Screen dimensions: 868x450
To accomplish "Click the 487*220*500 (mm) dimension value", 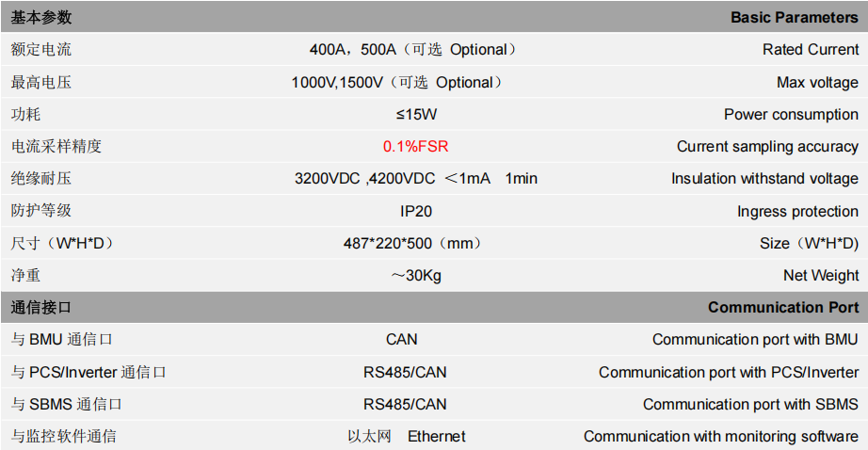I will 411,244.
